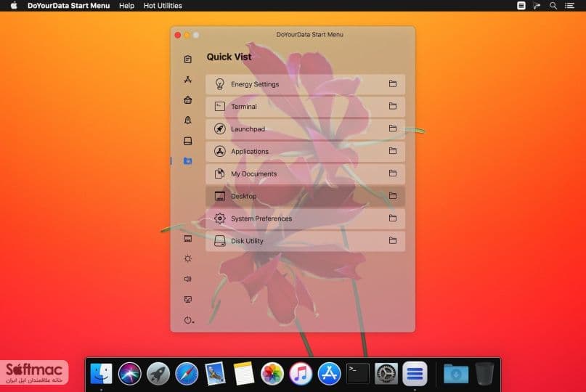Open Launchpad rocket in the Dock
This screenshot has height=392, width=586.
click(x=158, y=373)
